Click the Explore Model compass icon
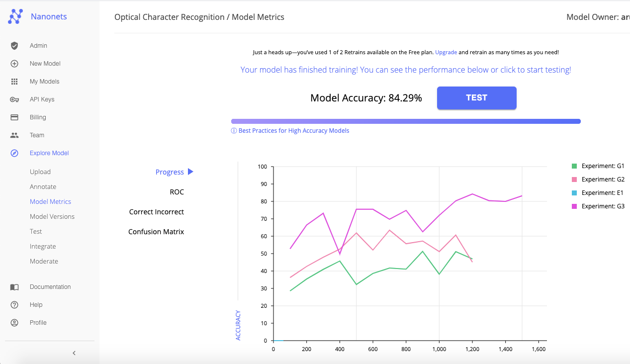The height and width of the screenshot is (364, 630). point(14,153)
